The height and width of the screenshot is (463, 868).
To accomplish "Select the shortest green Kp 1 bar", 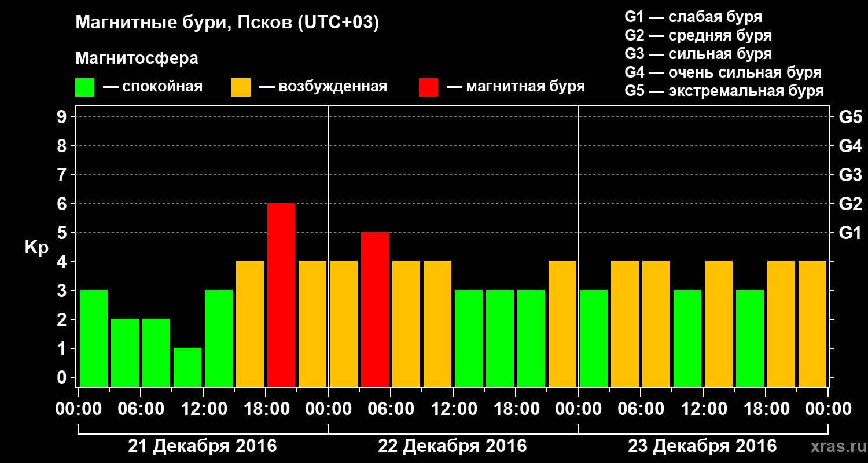I will (x=187, y=368).
